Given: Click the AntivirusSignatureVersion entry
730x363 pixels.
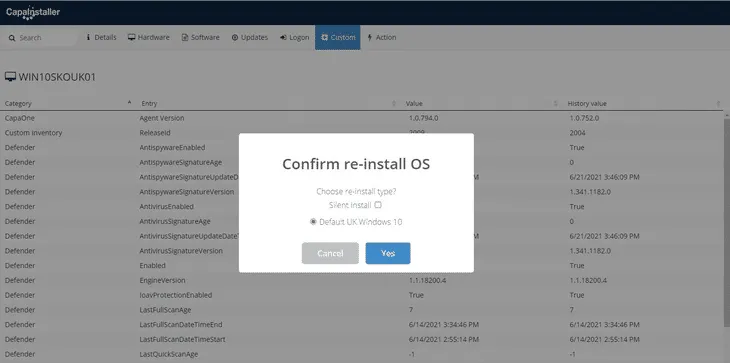Looking at the screenshot, I should click(181, 251).
